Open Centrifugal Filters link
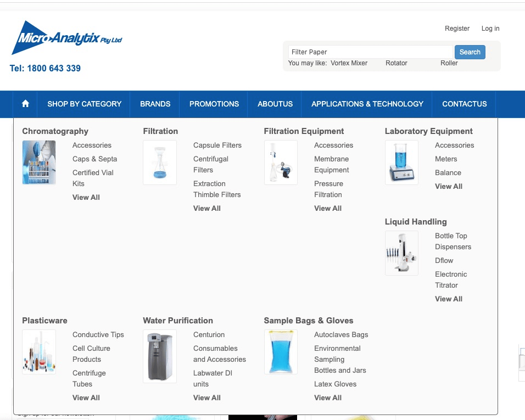525x420 pixels. point(210,164)
